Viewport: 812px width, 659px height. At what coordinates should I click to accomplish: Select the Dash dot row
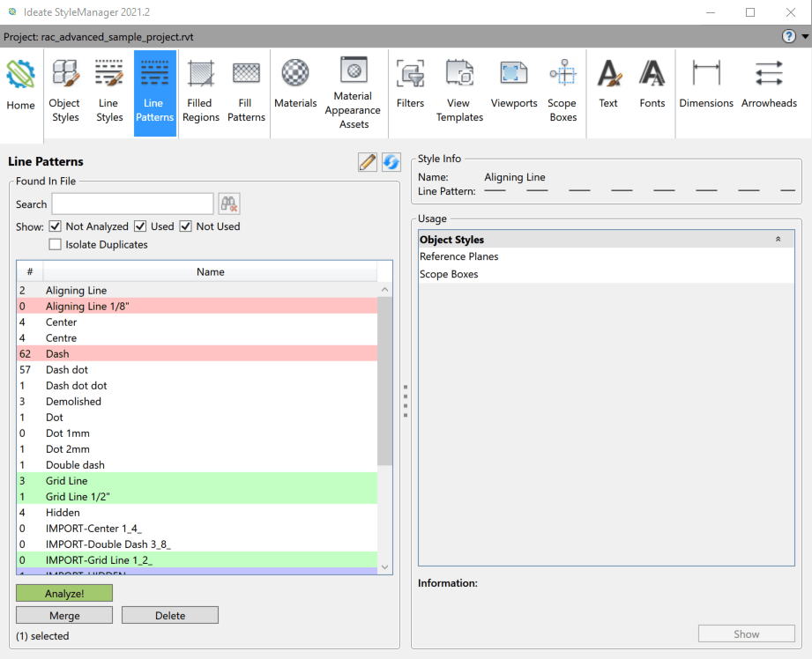197,370
